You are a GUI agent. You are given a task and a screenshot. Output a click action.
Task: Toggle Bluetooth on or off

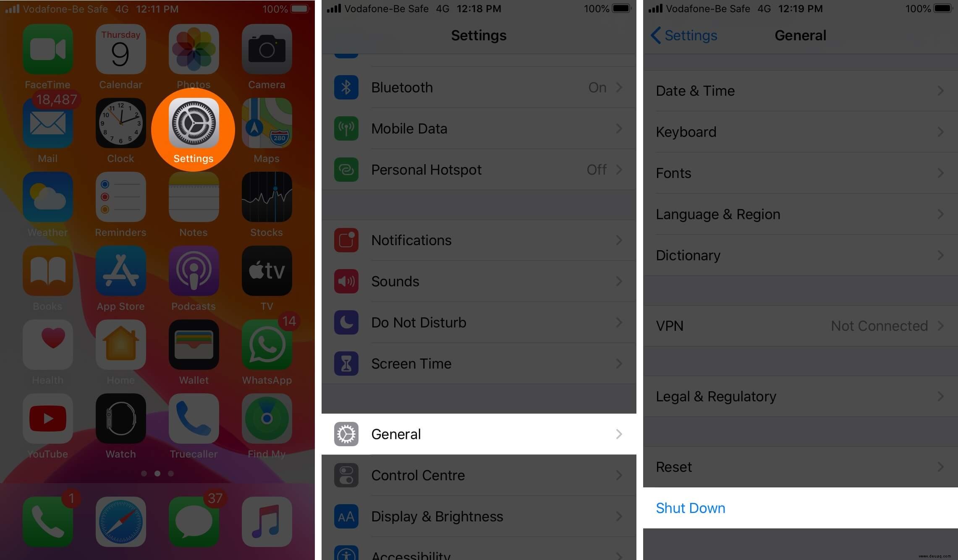(479, 87)
